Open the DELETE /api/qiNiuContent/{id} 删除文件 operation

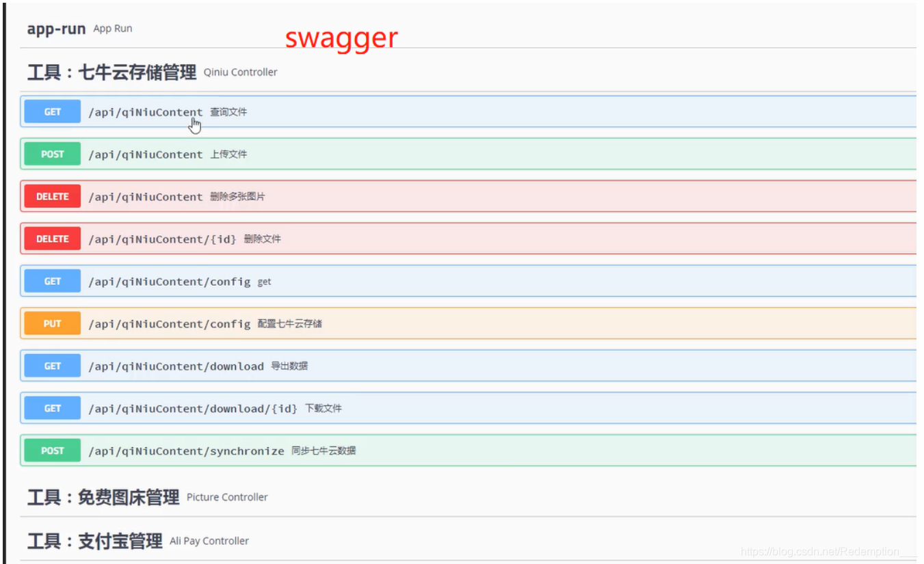(x=468, y=239)
